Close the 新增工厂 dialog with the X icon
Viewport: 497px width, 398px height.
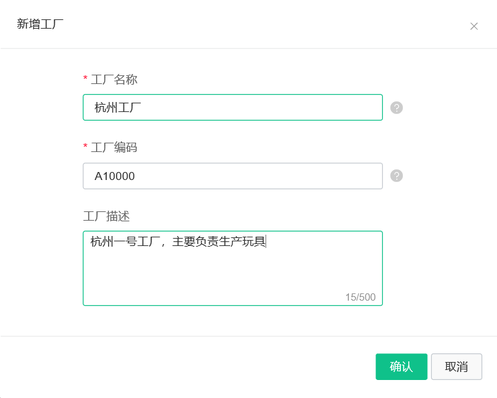[x=474, y=26]
